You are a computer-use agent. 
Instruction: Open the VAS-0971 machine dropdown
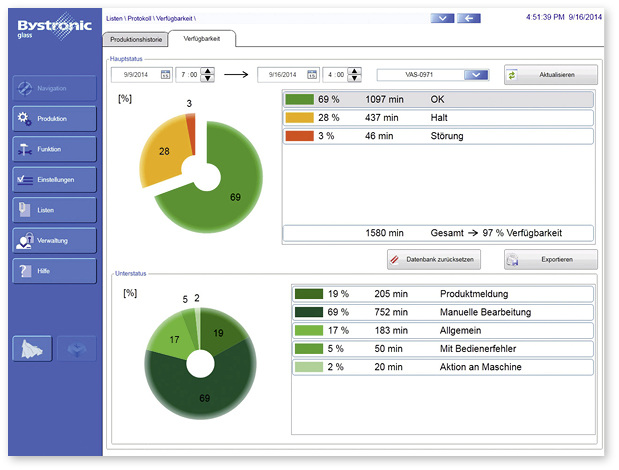(x=476, y=75)
